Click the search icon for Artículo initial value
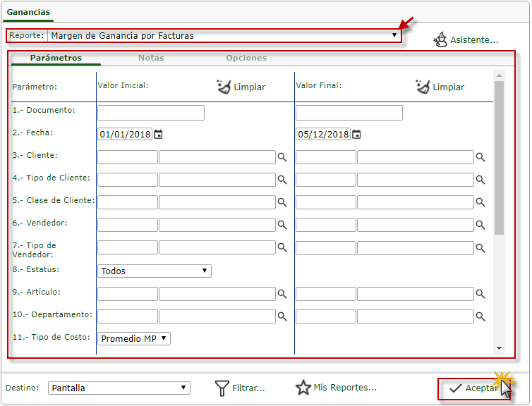532x406 pixels. coord(282,294)
